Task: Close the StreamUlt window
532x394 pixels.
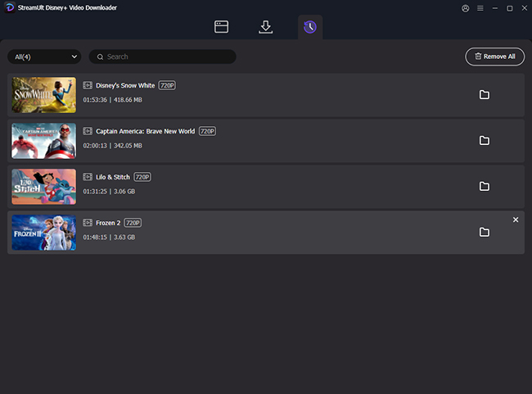Action: (x=525, y=8)
